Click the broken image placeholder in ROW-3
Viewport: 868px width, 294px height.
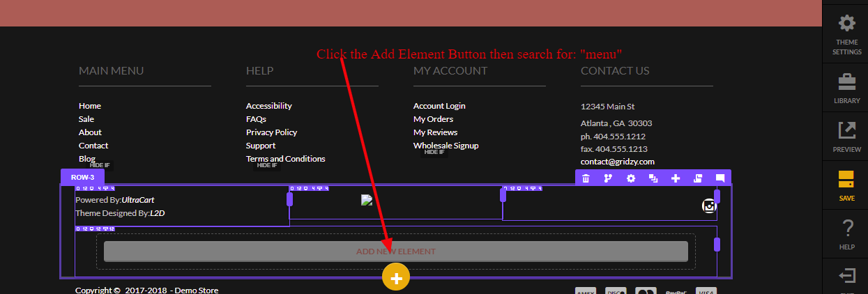367,200
